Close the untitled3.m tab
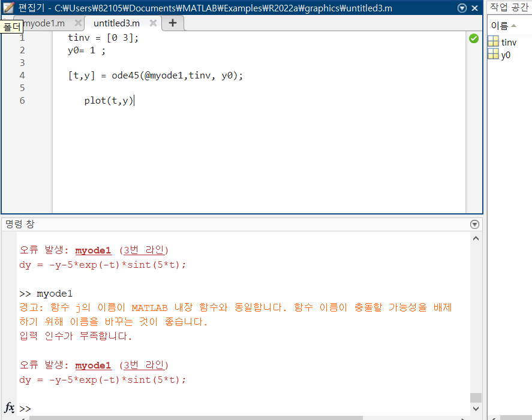This screenshot has width=532, height=420. (153, 23)
